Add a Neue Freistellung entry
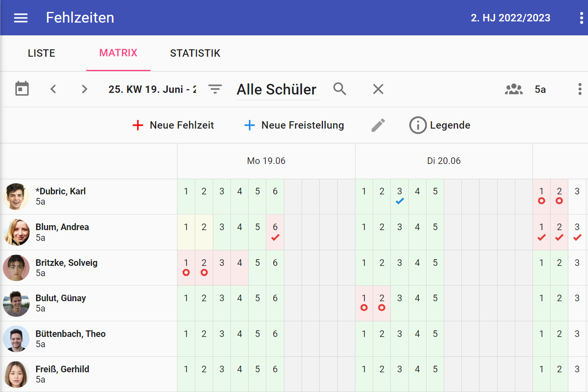 click(294, 125)
